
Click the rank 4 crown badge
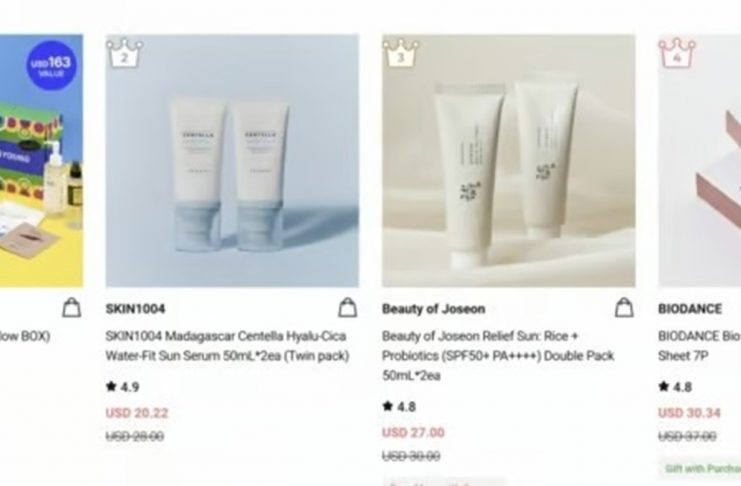coord(677,53)
